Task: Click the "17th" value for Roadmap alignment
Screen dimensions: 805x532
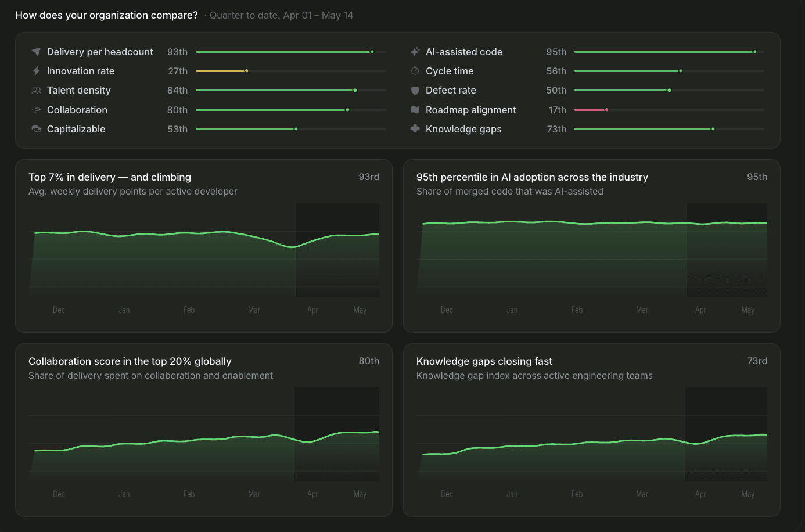Action: [558, 110]
